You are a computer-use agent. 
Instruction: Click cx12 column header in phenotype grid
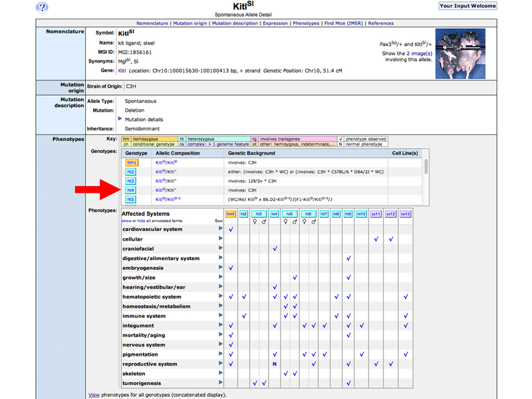390,214
